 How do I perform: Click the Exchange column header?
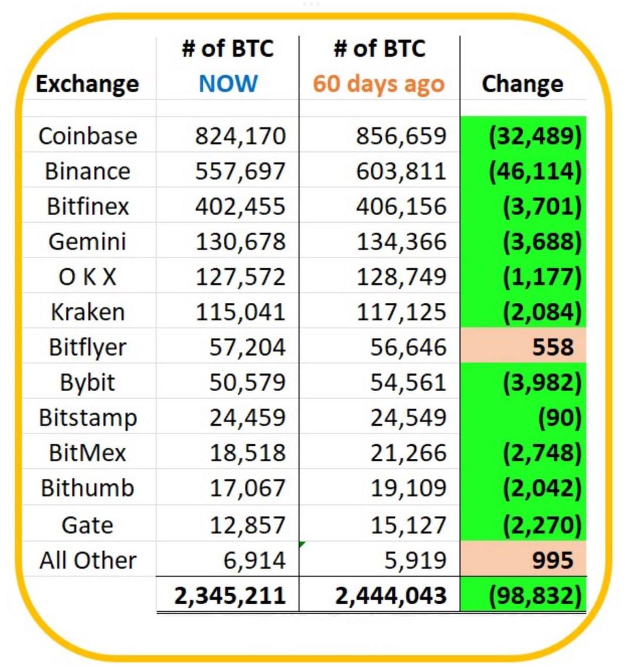click(88, 83)
